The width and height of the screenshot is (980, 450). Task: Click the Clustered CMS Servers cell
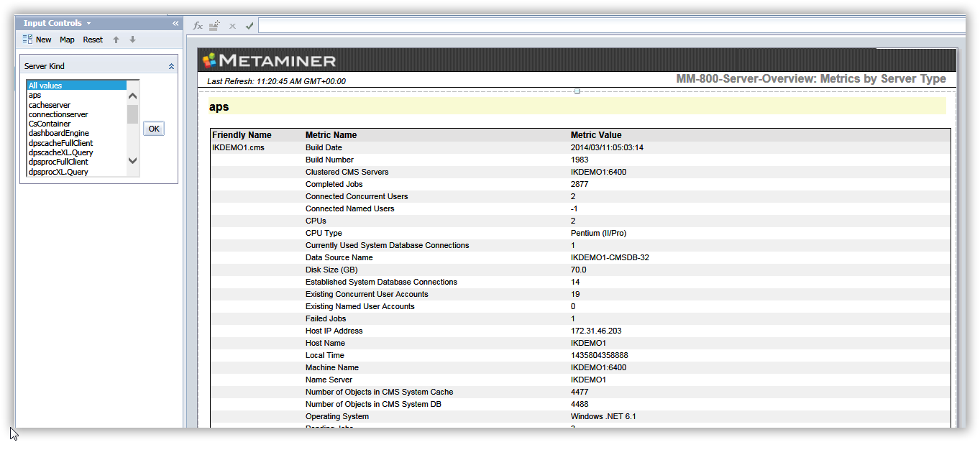click(347, 172)
